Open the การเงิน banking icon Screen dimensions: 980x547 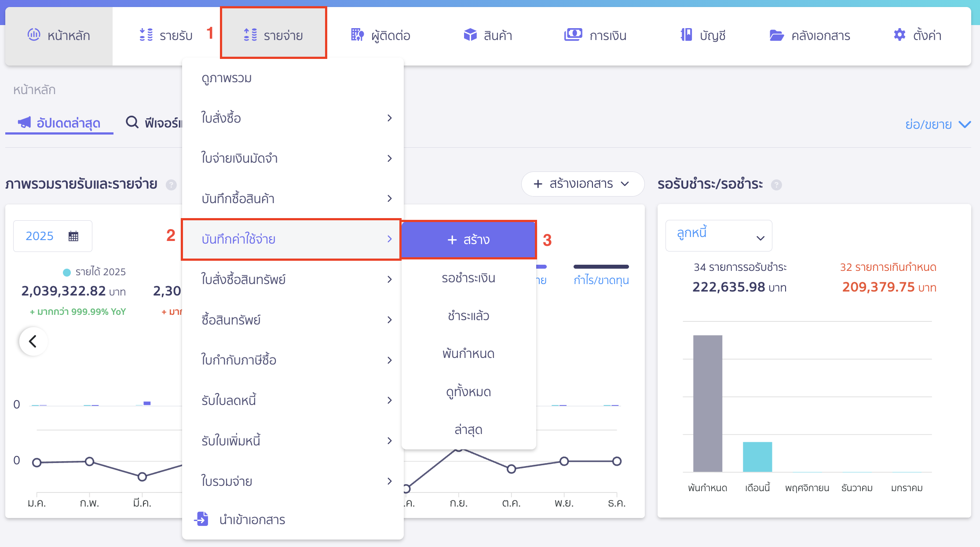(x=573, y=35)
